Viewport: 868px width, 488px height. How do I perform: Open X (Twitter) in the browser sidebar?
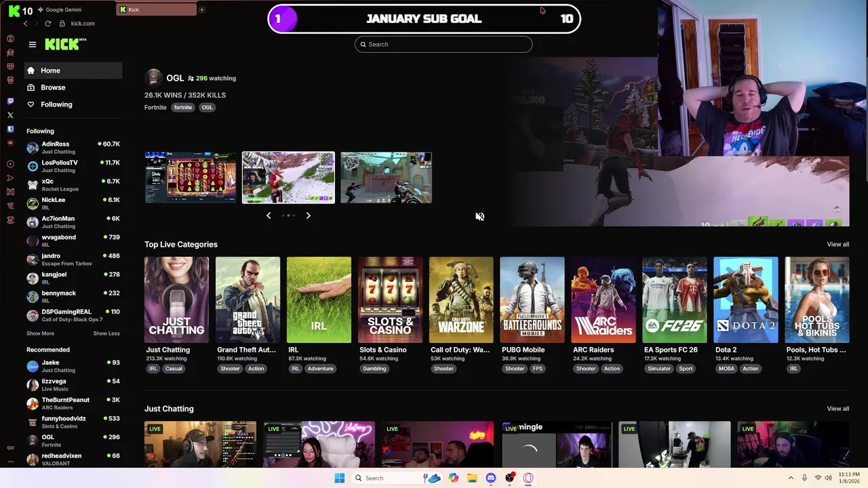(10, 115)
